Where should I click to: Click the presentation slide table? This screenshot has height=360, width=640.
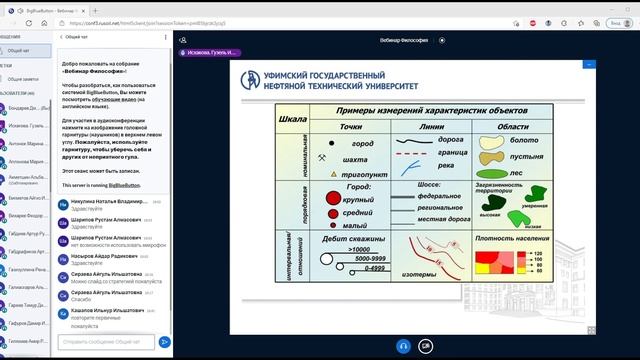click(414, 193)
